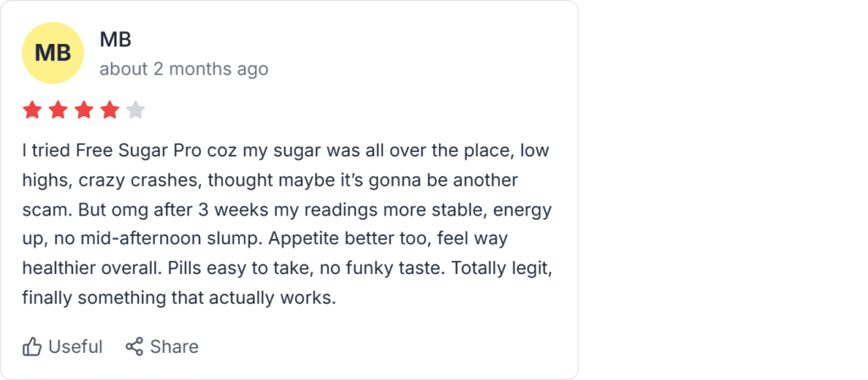Click the share network icon
Viewport: 868px width, 380px height.
tap(134, 347)
